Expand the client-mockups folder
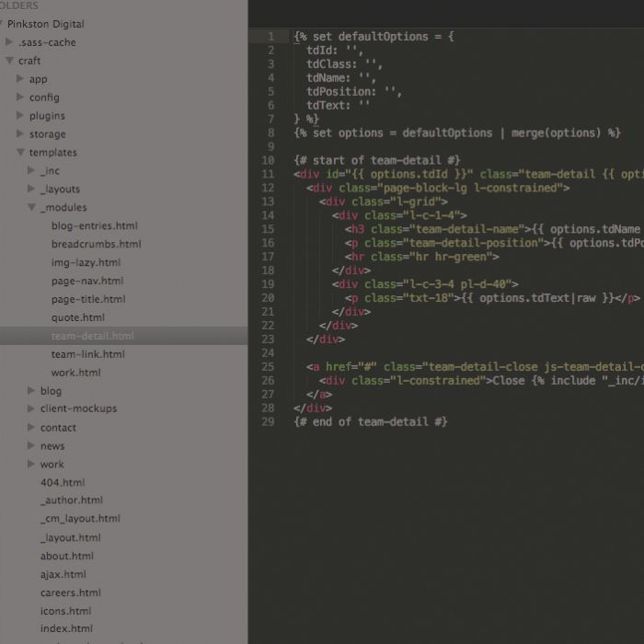 point(32,408)
